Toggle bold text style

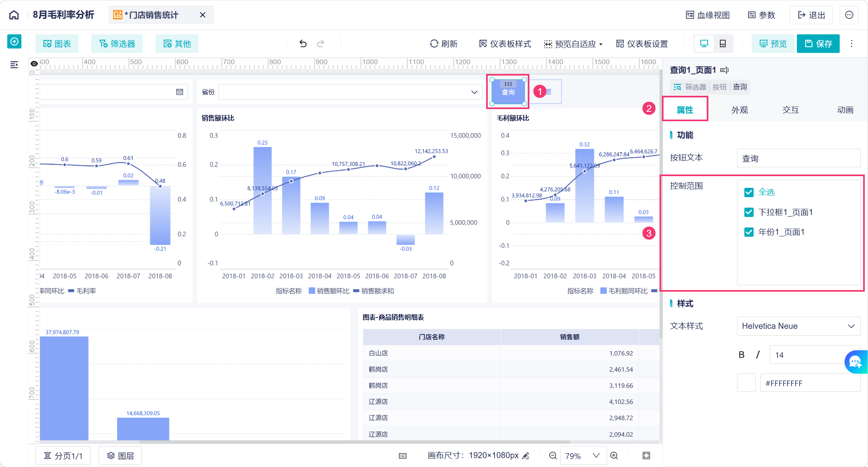click(742, 355)
